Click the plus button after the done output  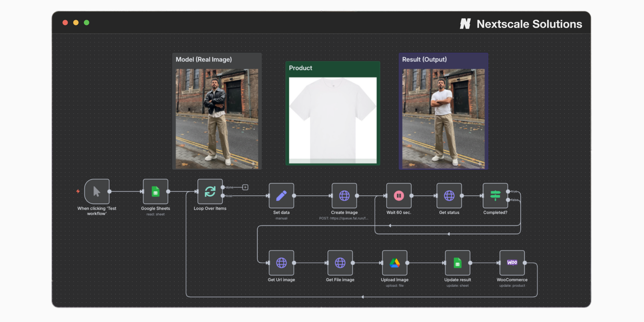pos(245,187)
